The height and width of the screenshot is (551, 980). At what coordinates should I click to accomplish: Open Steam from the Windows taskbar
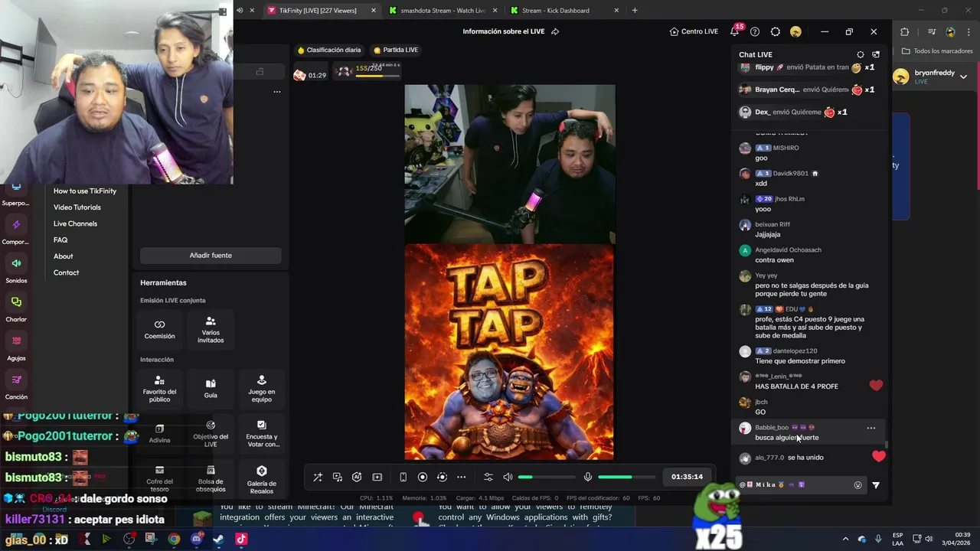[x=219, y=539]
